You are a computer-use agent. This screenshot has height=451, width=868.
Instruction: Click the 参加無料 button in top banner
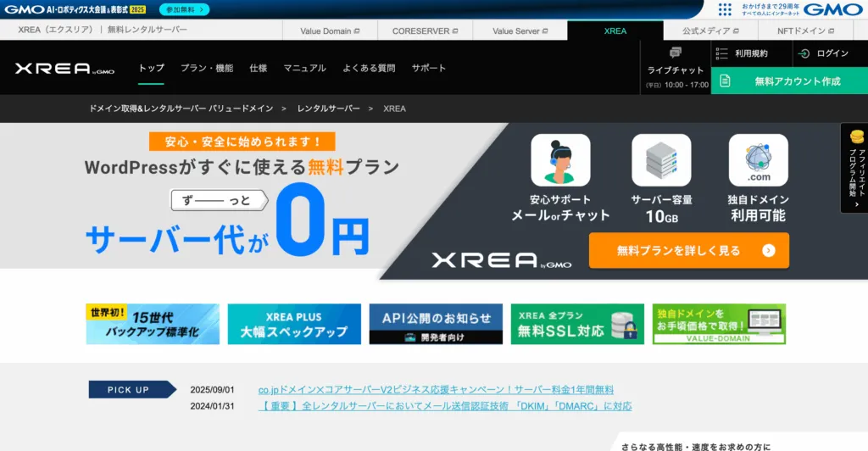[184, 9]
